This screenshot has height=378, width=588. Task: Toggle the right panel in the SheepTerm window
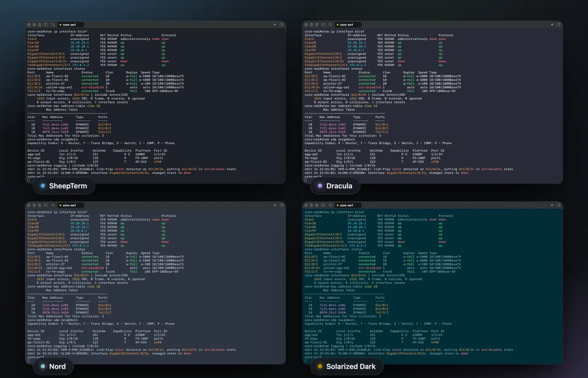(281, 25)
